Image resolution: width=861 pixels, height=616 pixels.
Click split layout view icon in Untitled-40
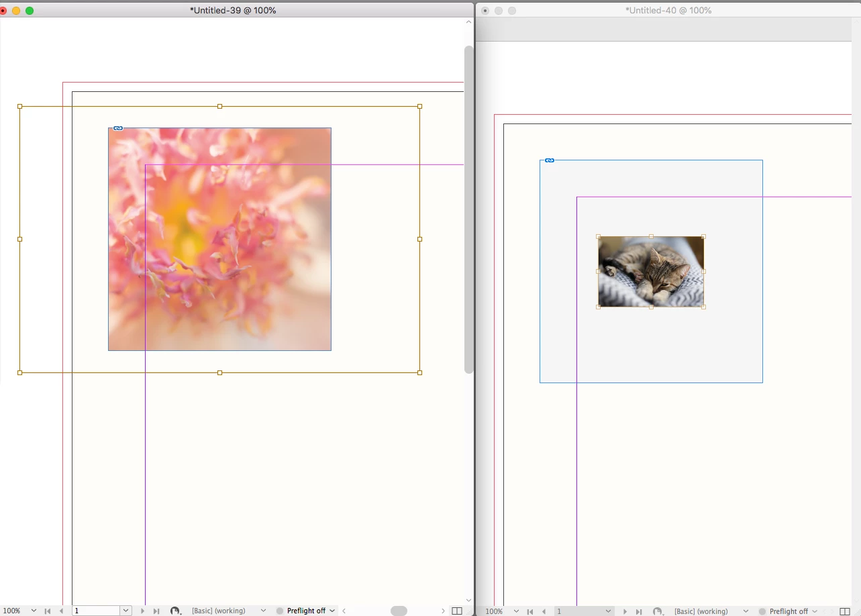(845, 611)
